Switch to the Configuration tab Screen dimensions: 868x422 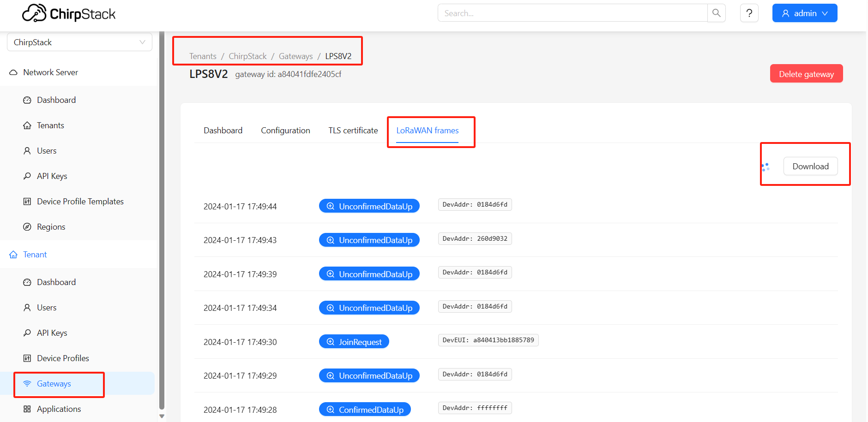[x=285, y=131]
